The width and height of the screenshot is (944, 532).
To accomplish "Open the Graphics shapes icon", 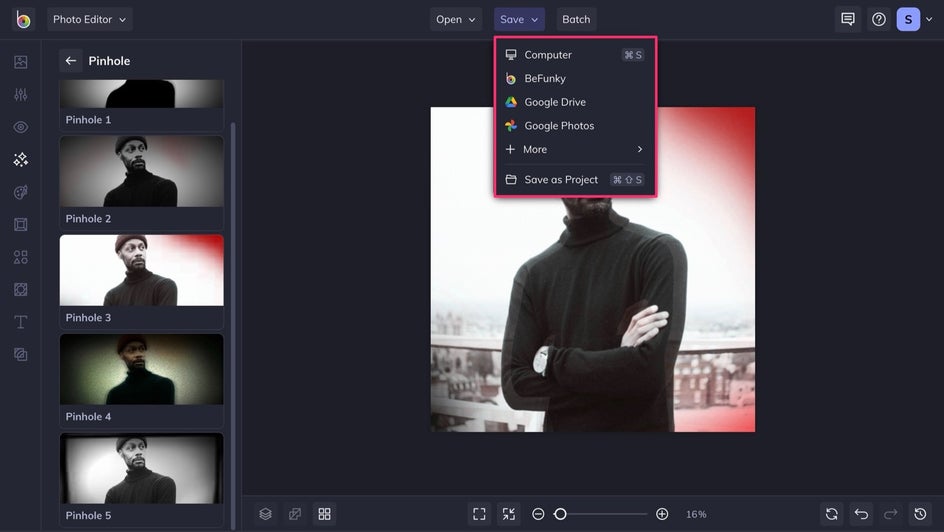I will 20,257.
